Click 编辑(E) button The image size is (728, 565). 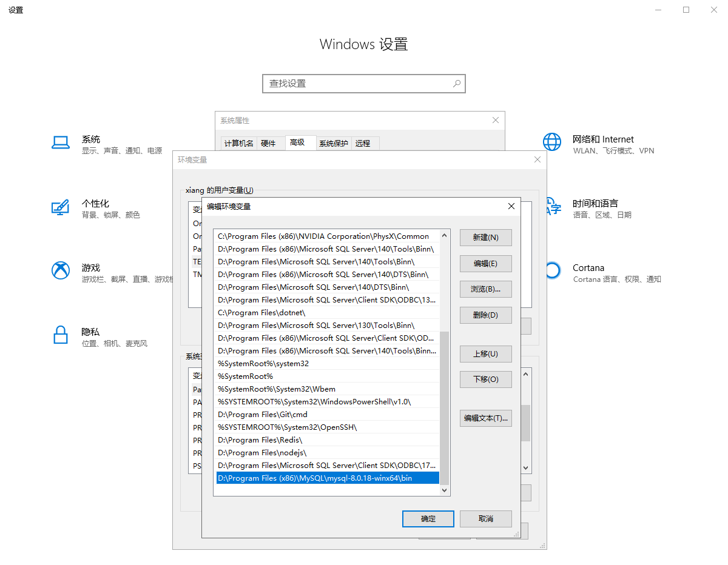[486, 264]
